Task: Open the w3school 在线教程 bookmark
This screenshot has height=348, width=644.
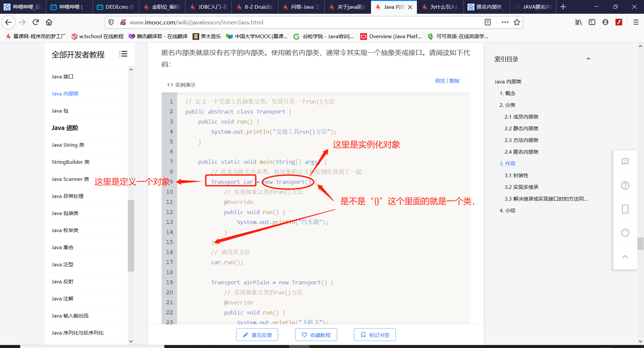Action: (97, 36)
